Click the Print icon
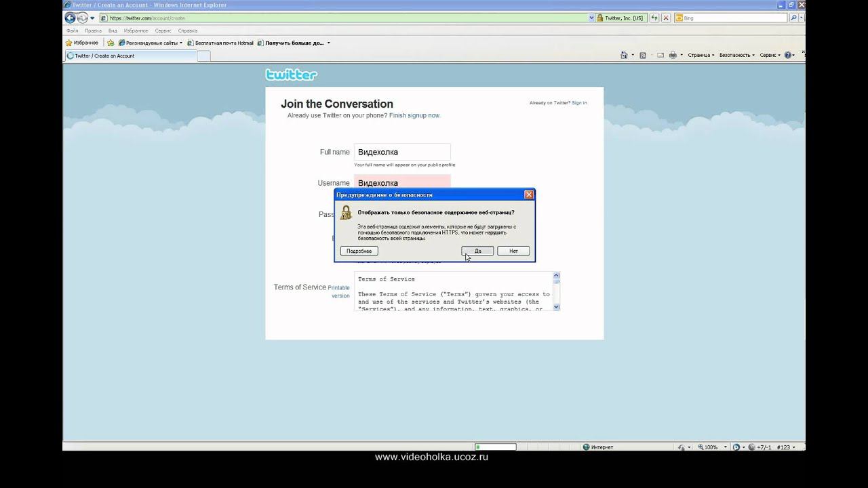 pyautogui.click(x=673, y=55)
